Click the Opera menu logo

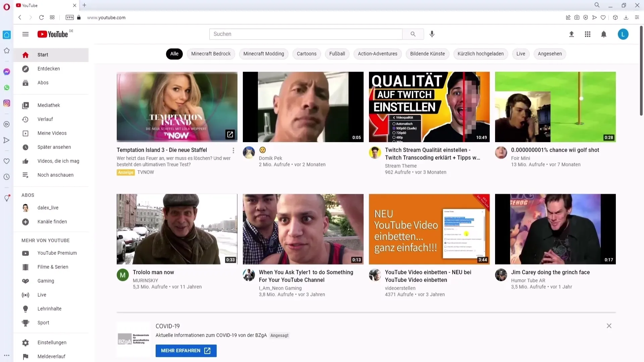coord(7,7)
